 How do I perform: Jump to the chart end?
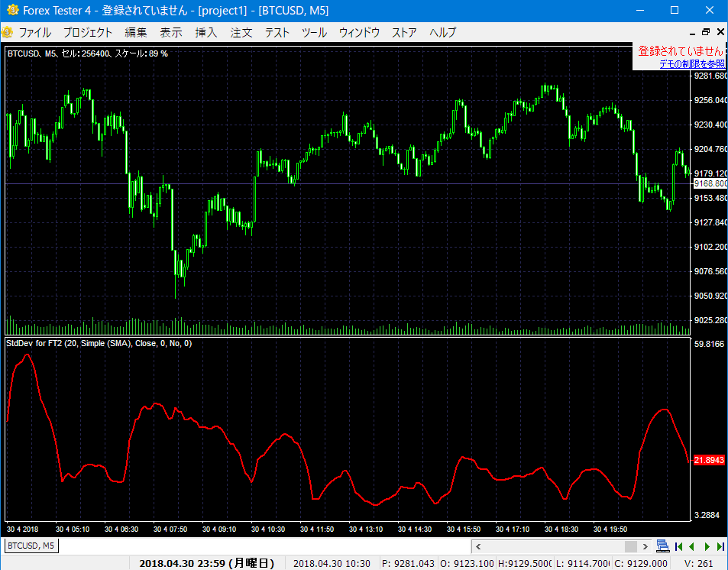[x=720, y=546]
